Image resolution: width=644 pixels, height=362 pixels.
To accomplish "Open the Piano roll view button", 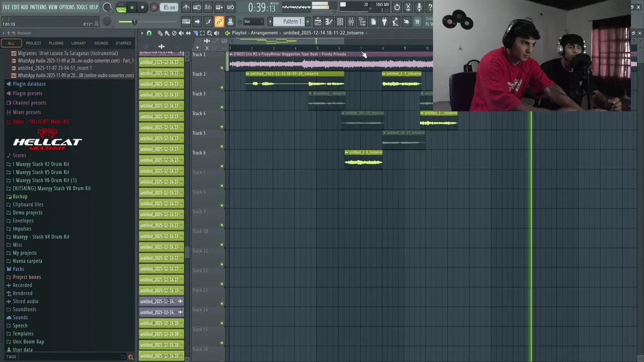I will coord(329,22).
